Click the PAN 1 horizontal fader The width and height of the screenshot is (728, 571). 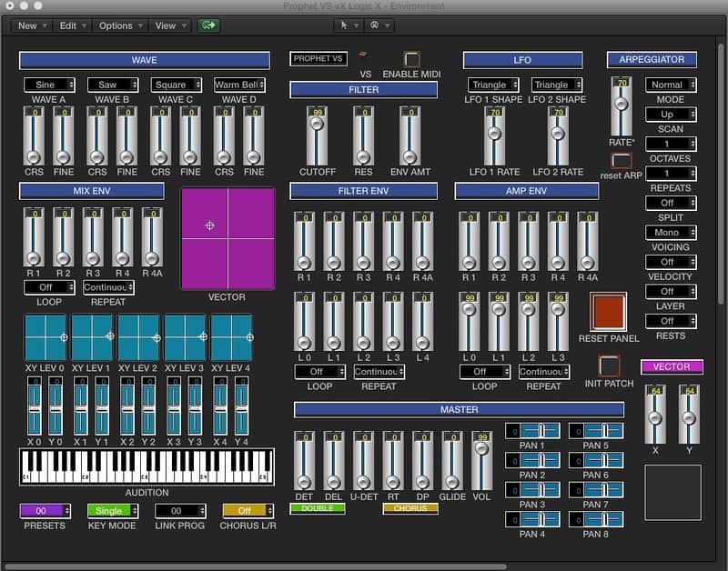pos(532,431)
